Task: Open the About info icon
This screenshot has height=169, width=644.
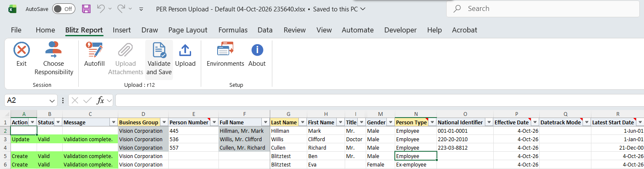Action: tap(257, 50)
